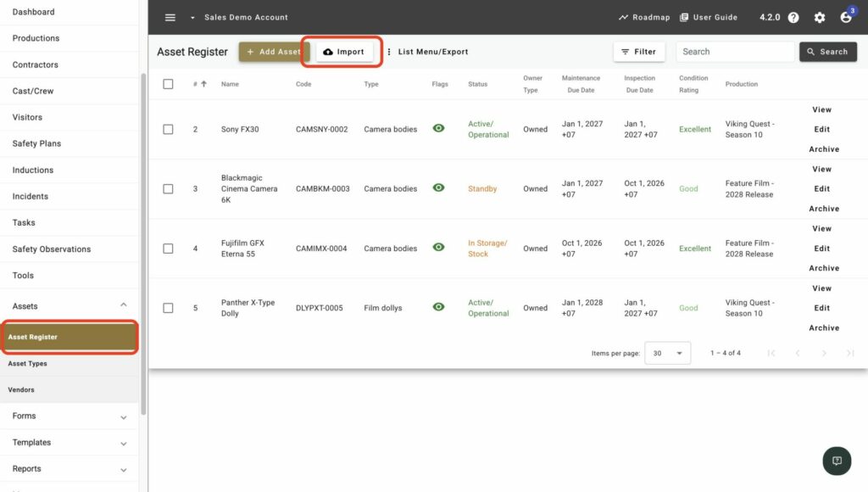Edit the Blackmagic Cinema Camera 6K asset
Screen dimensions: 868x492
point(821,189)
